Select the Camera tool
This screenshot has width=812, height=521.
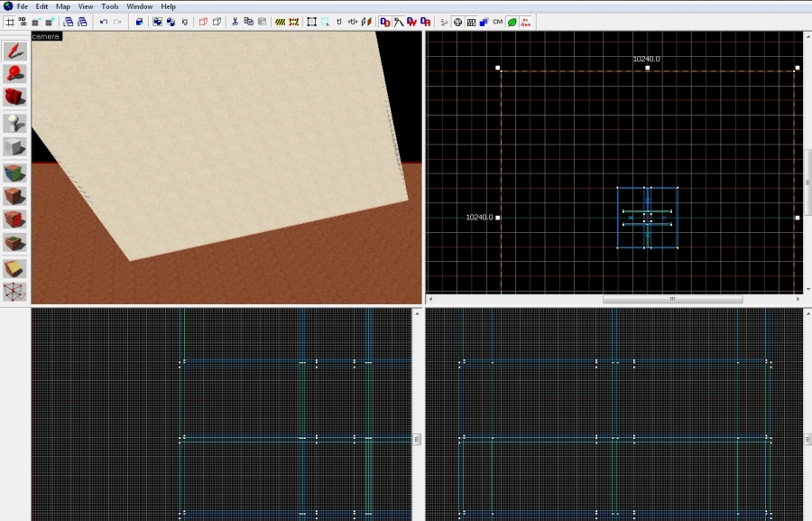point(14,98)
